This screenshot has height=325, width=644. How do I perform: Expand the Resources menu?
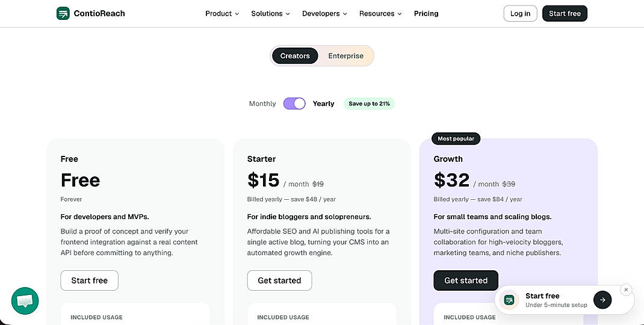click(x=380, y=14)
